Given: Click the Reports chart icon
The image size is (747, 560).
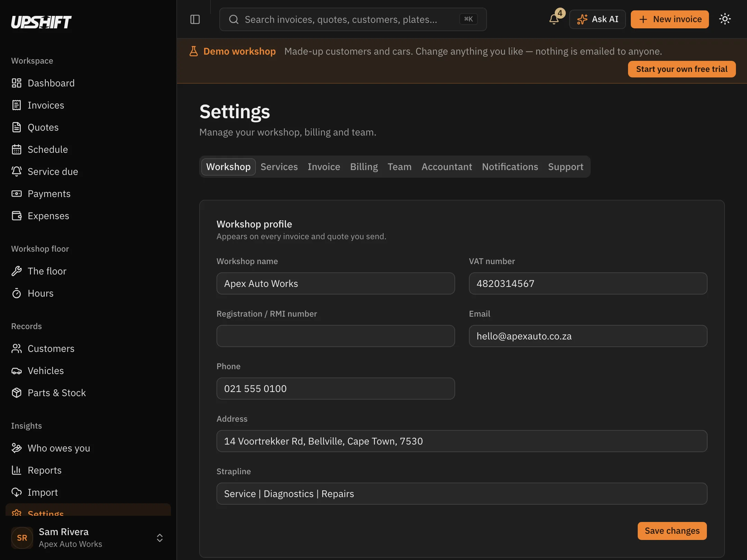Looking at the screenshot, I should (17, 470).
